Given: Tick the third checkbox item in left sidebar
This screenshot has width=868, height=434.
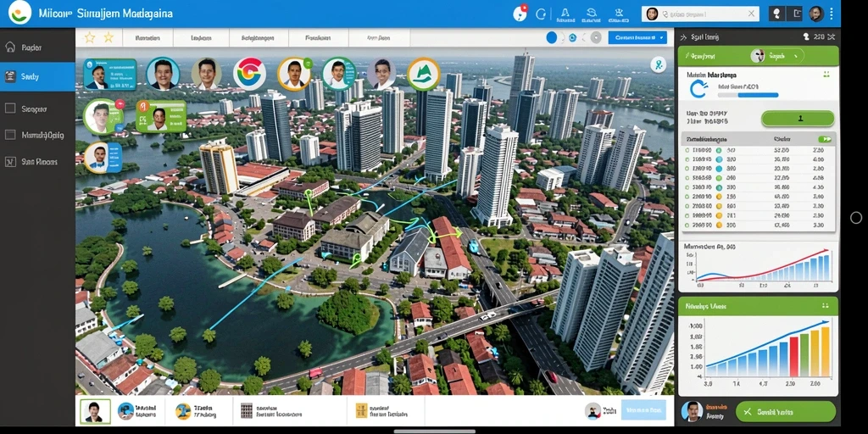Looking at the screenshot, I should coord(10,162).
